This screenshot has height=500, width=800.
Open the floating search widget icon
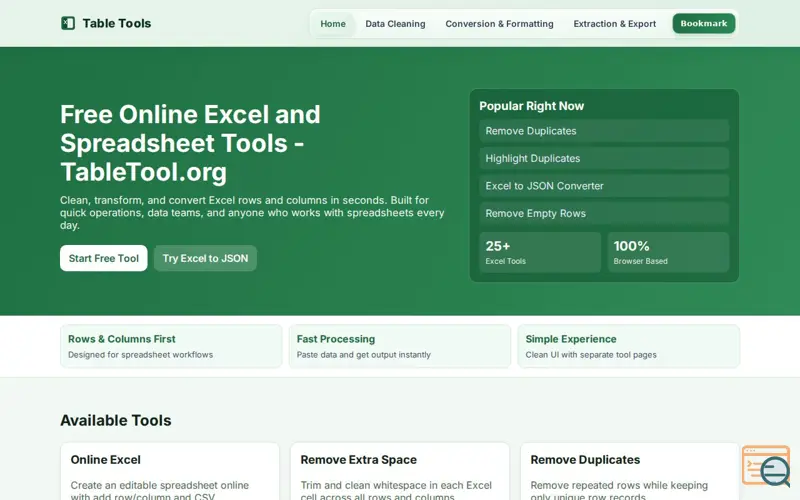coord(767,466)
